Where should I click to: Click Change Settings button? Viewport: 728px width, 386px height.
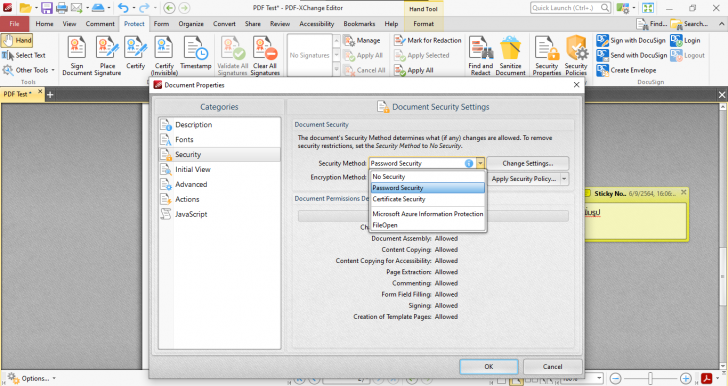tap(527, 164)
